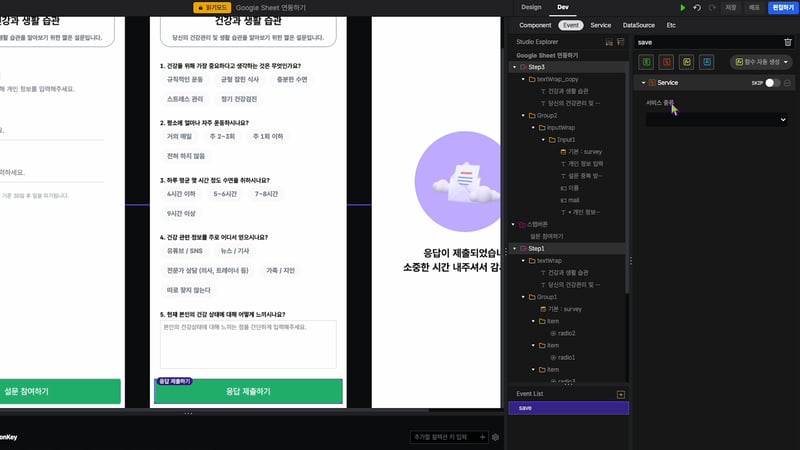Switch to the Dev tab
800x450 pixels.
pyautogui.click(x=563, y=7)
